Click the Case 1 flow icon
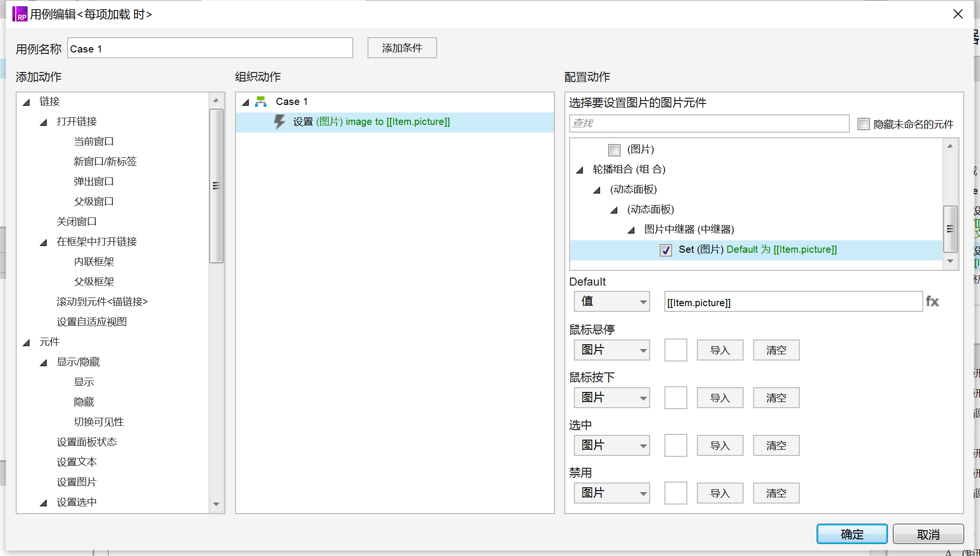Viewport: 980px width, 556px height. (261, 102)
